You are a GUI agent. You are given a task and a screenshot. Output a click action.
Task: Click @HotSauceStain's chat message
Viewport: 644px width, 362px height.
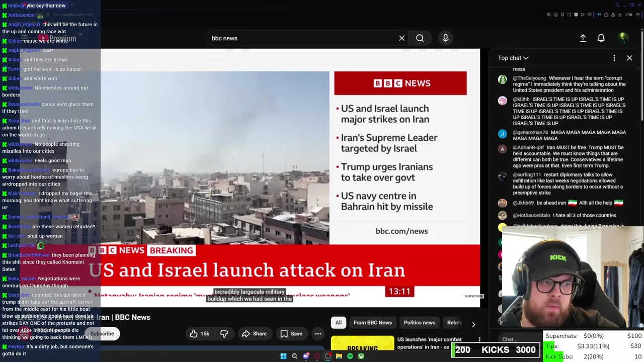pos(563,215)
